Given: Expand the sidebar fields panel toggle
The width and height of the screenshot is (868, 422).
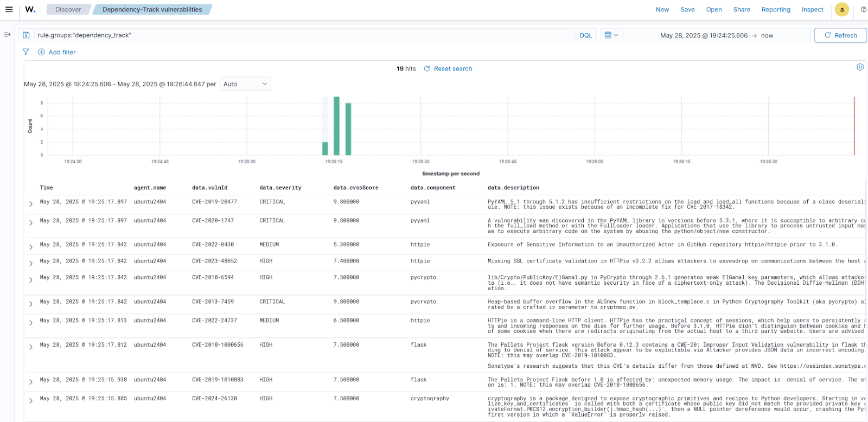Looking at the screenshot, I should pyautogui.click(x=7, y=35).
